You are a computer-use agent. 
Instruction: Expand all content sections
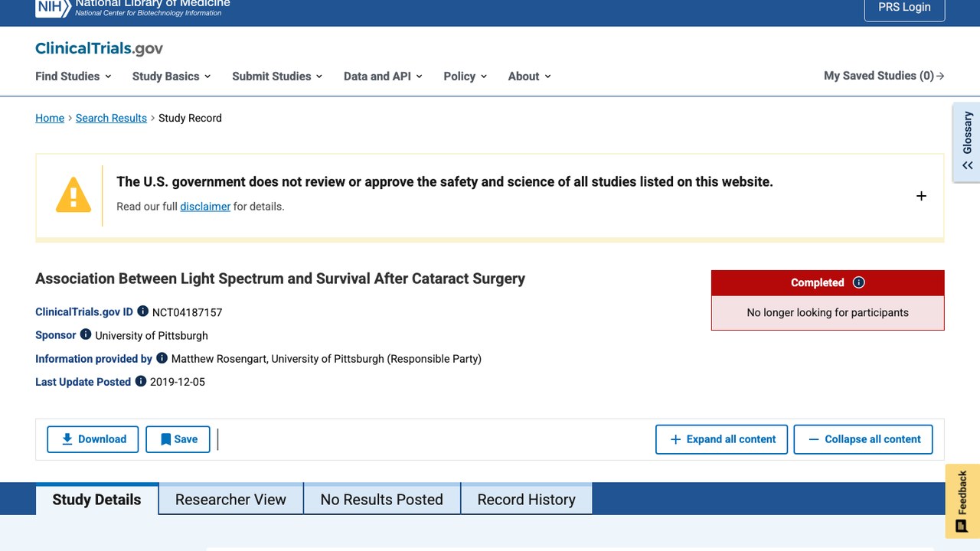tap(722, 439)
